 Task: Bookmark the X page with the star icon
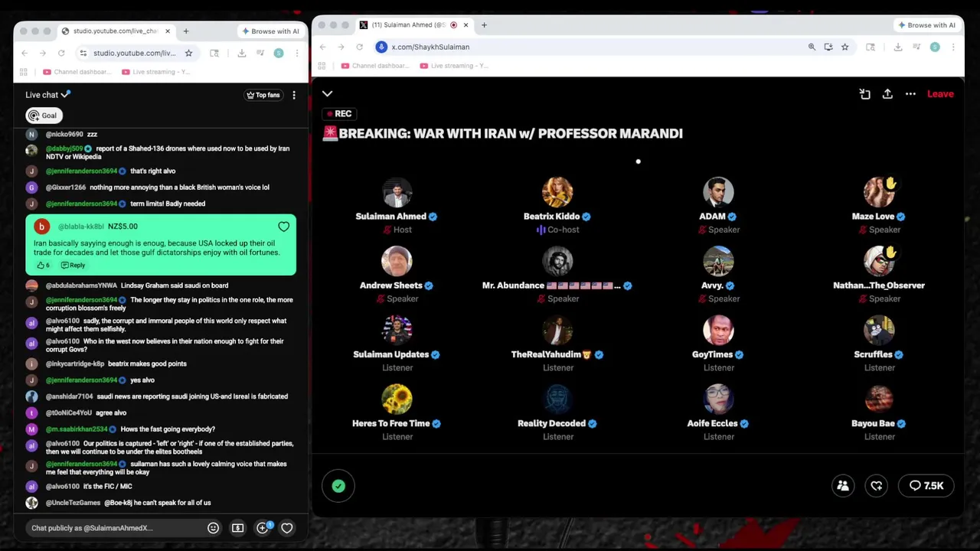point(844,47)
